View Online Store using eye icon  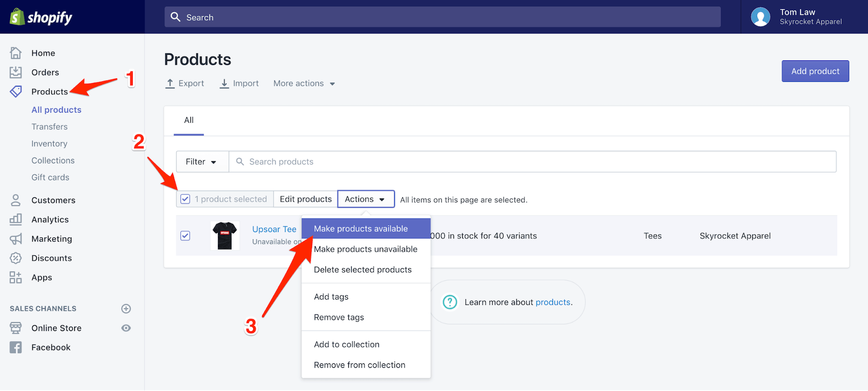126,328
